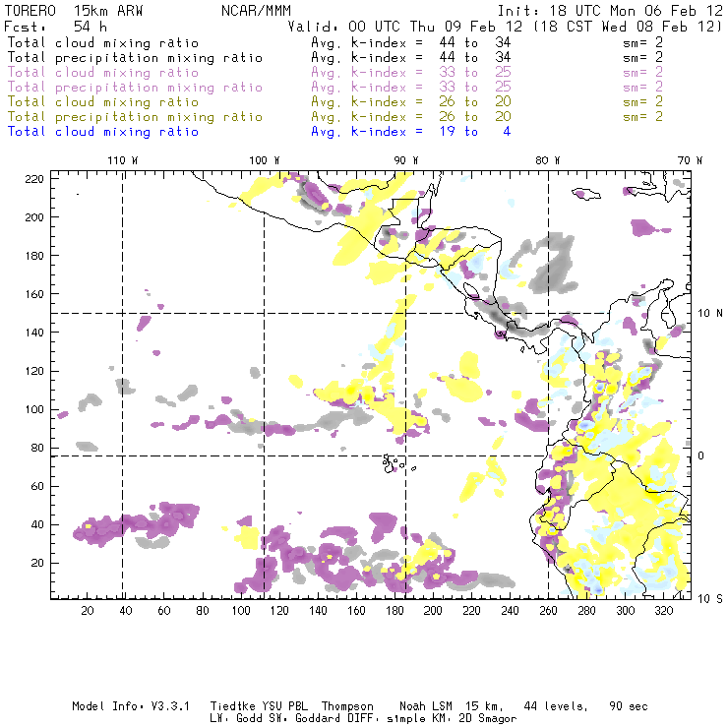Click the "2D Smagor" footer text
The image size is (728, 728).
[x=488, y=718]
